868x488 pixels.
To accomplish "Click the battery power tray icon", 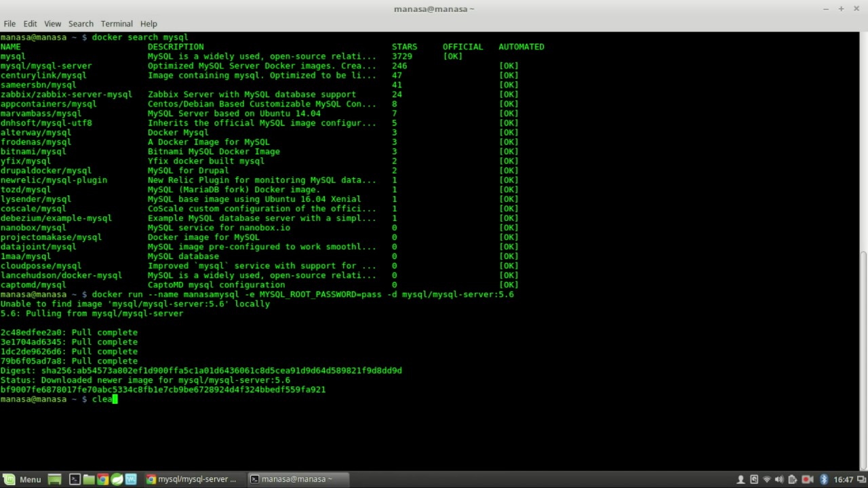I will (x=792, y=479).
